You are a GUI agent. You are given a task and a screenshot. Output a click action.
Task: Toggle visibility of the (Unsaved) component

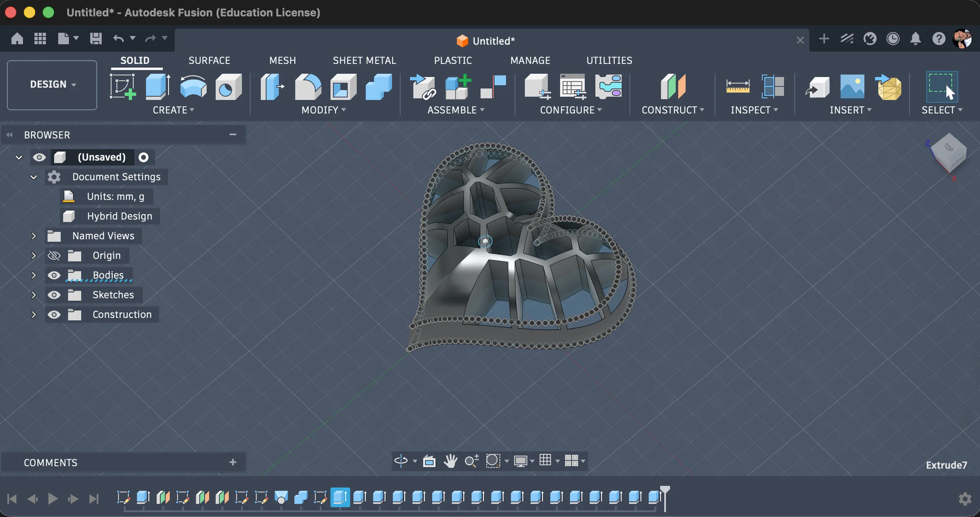pyautogui.click(x=39, y=157)
